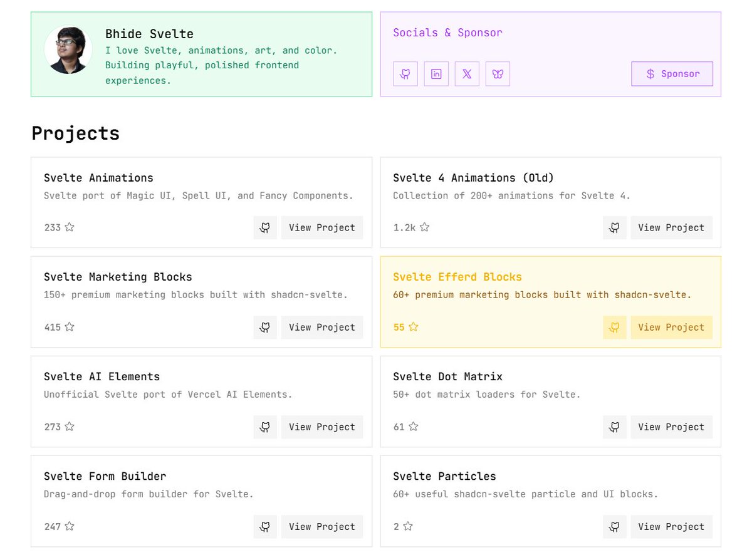View Project for Svelte Particles
The image size is (752, 560).
[671, 527]
